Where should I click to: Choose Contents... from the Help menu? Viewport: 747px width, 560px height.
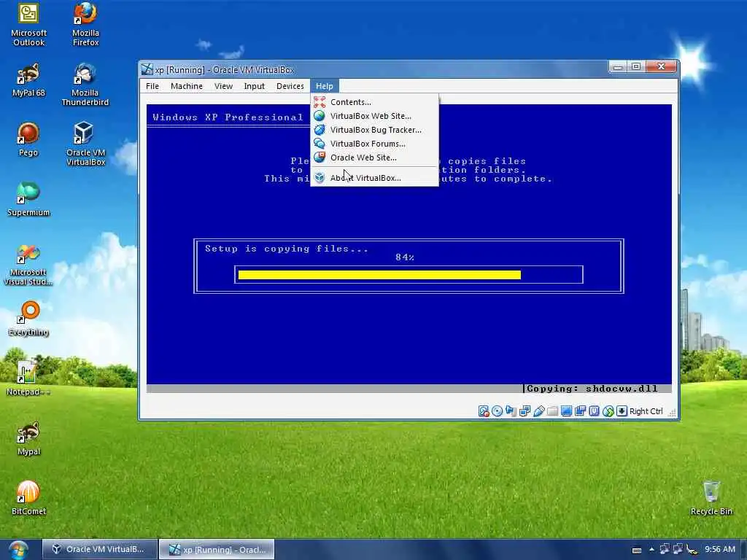[x=374, y=102]
